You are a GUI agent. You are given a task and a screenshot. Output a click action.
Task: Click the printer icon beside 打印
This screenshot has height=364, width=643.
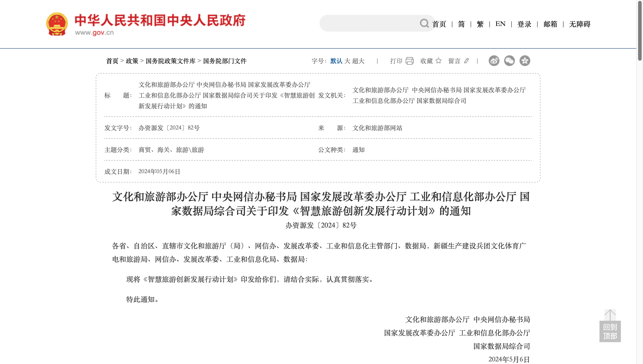click(x=409, y=61)
